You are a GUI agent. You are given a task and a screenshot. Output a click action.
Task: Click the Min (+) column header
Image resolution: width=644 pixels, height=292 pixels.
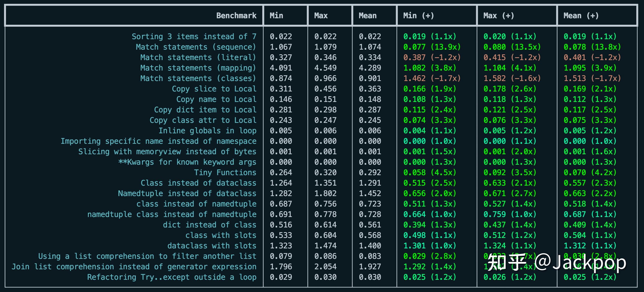(x=418, y=16)
